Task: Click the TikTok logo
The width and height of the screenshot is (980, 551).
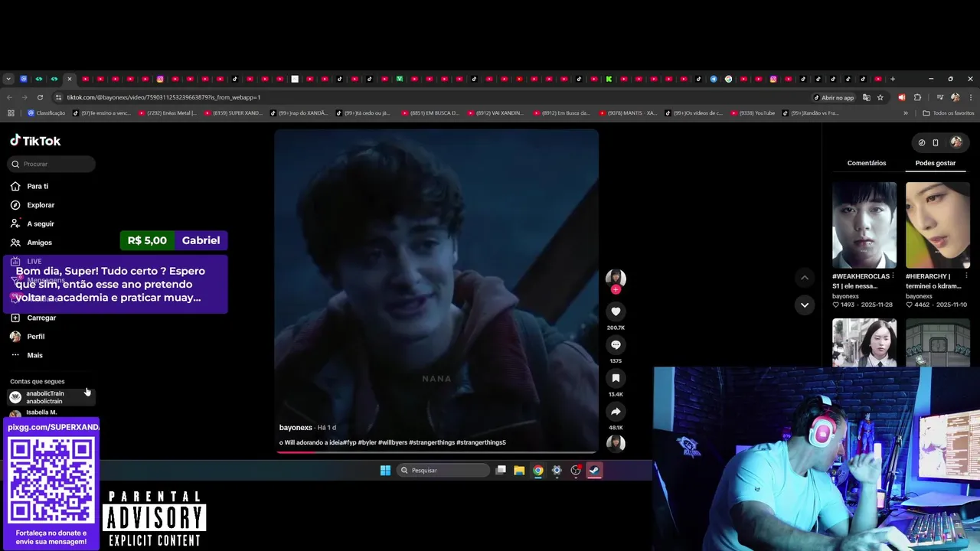Action: pyautogui.click(x=35, y=141)
